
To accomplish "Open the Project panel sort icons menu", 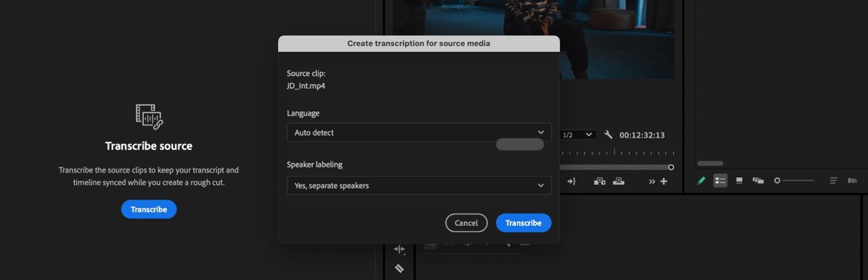I will [833, 181].
